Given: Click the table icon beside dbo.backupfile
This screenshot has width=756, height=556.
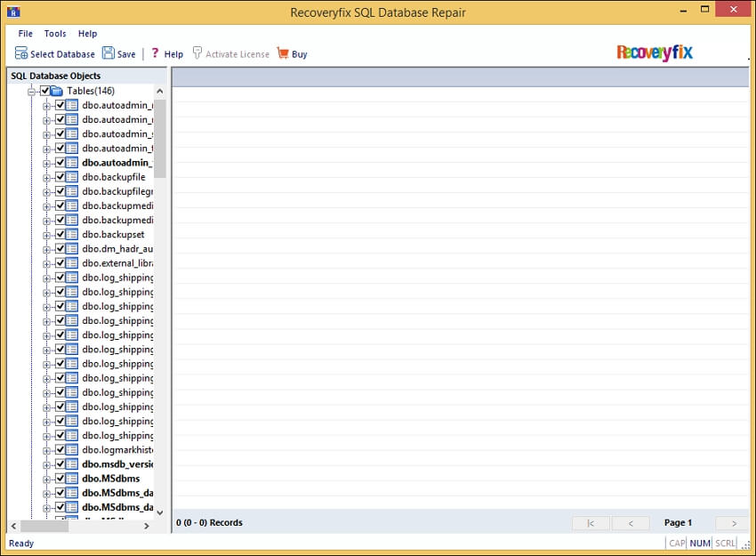Looking at the screenshot, I should (72, 177).
